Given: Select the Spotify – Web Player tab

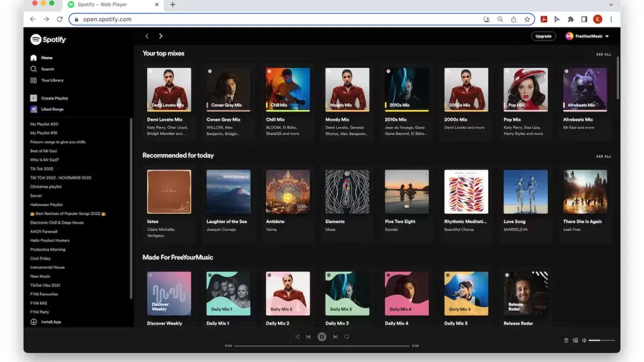Looking at the screenshot, I should (113, 5).
